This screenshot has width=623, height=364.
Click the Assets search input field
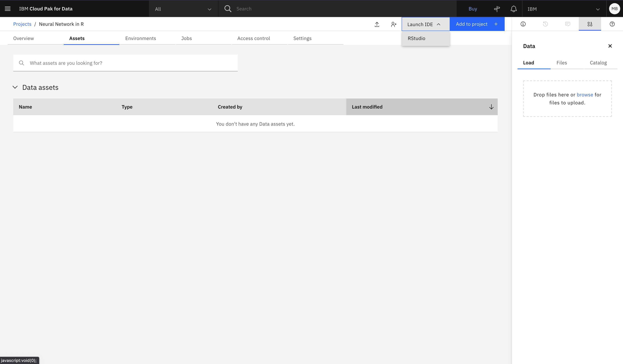(x=126, y=63)
